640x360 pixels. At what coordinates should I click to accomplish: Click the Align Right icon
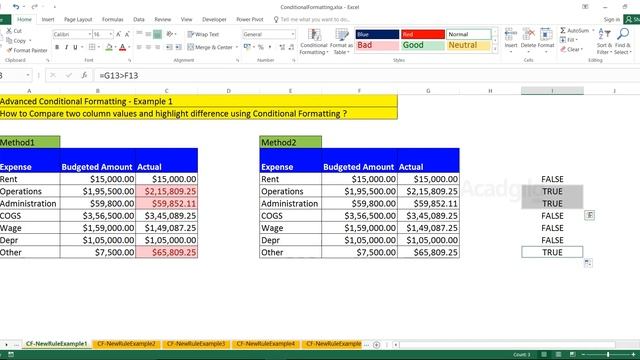click(x=157, y=47)
